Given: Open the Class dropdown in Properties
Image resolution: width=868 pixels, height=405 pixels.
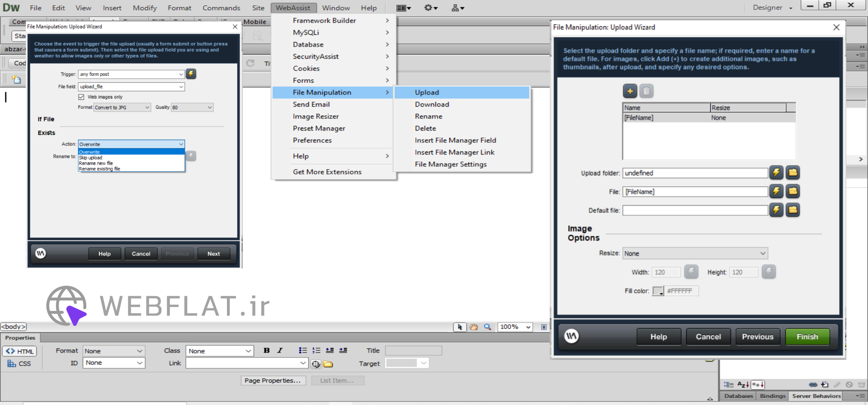Looking at the screenshot, I should point(220,351).
